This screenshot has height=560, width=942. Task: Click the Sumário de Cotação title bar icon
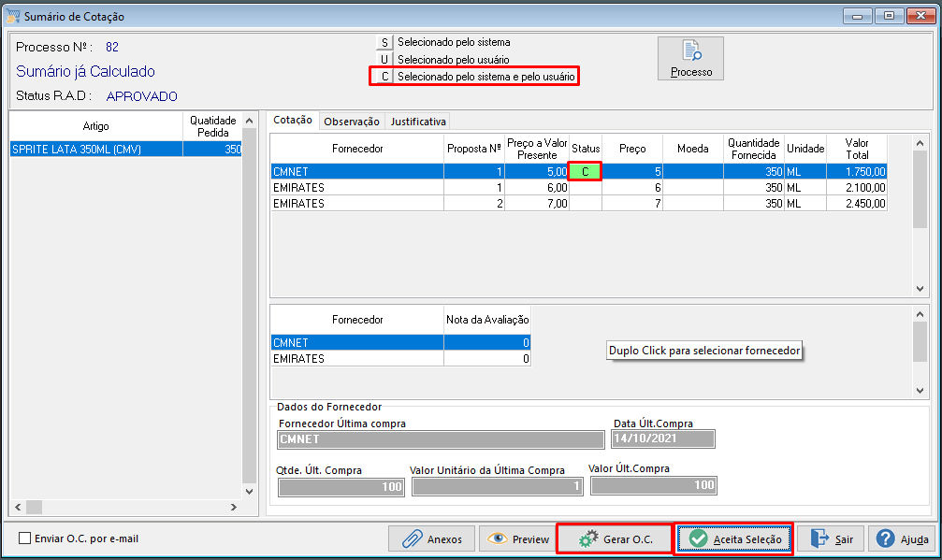point(12,16)
